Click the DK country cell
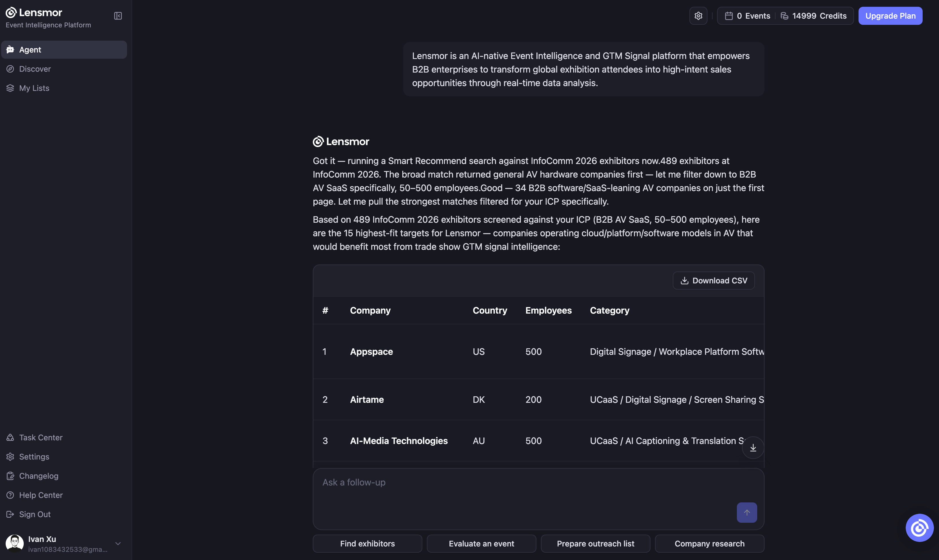 pyautogui.click(x=479, y=399)
